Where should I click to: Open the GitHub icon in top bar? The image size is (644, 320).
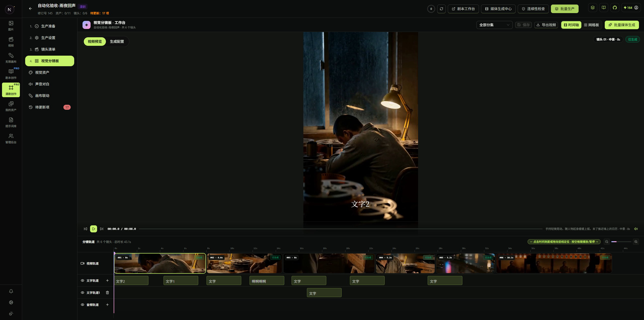click(x=615, y=8)
